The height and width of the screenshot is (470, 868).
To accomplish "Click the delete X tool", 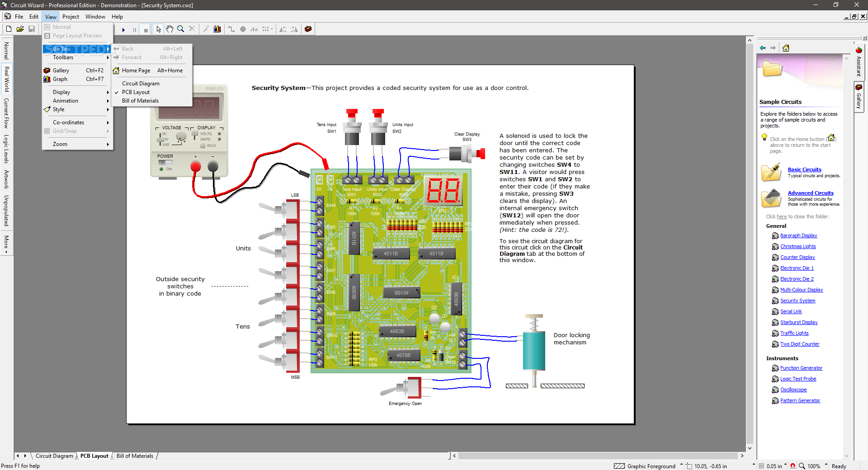I will (x=192, y=29).
